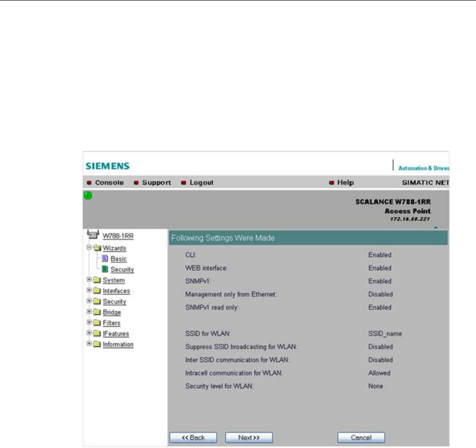Click 'Management only from Ethernet:' label

point(231,295)
